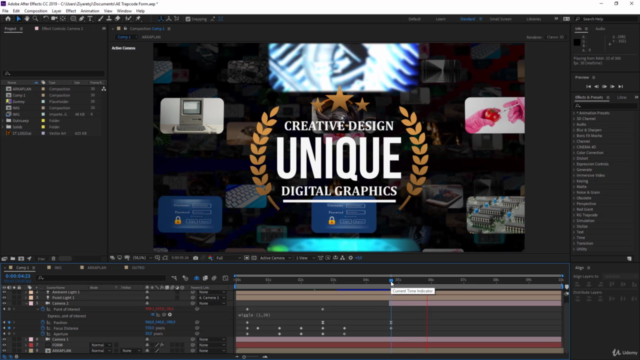Collapse the Camera 2 layer properties
The width and height of the screenshot is (640, 360).
pyautogui.click(x=26, y=303)
